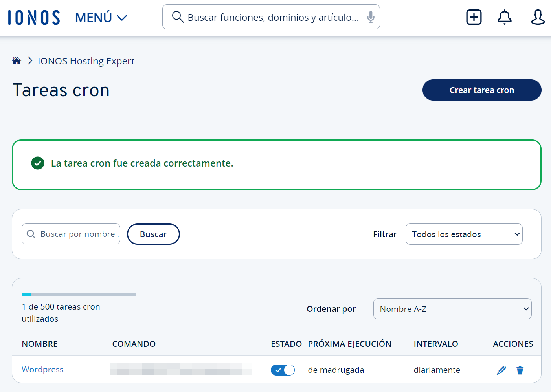The height and width of the screenshot is (392, 551).
Task: Edit the Wordpress task with pencil icon
Action: coord(501,370)
